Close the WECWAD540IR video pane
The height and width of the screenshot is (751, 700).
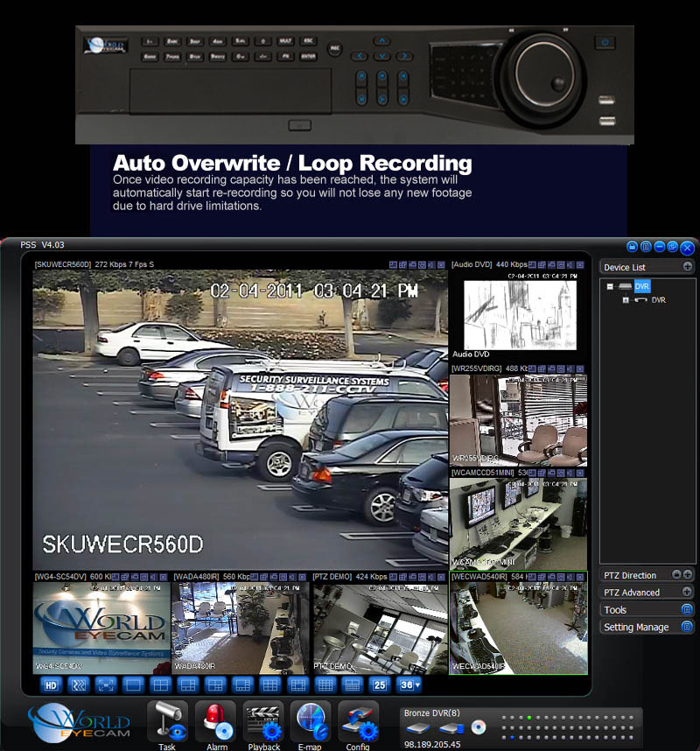click(x=580, y=577)
